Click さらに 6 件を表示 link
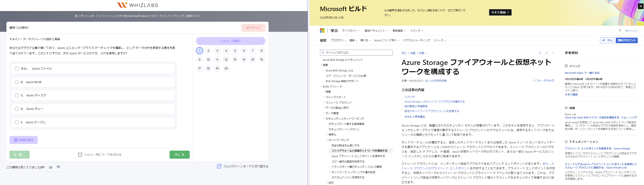 (415, 117)
